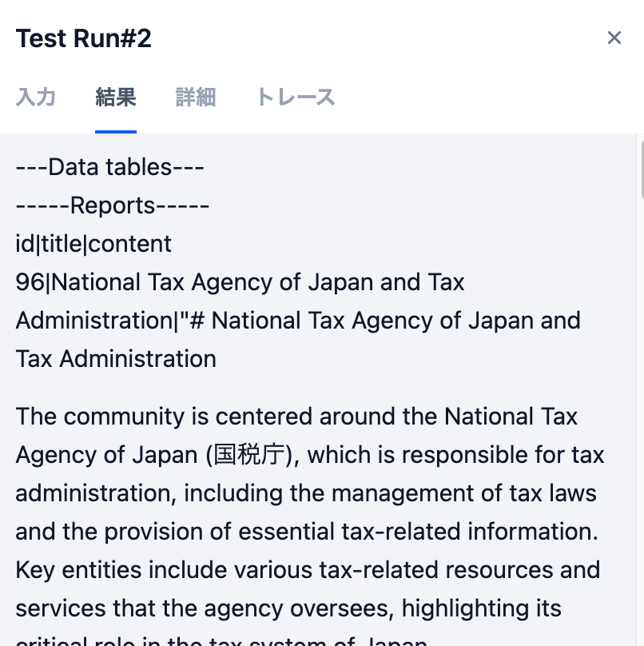Switch to the 入力 tab
Viewport: 644px width, 646px height.
[35, 98]
